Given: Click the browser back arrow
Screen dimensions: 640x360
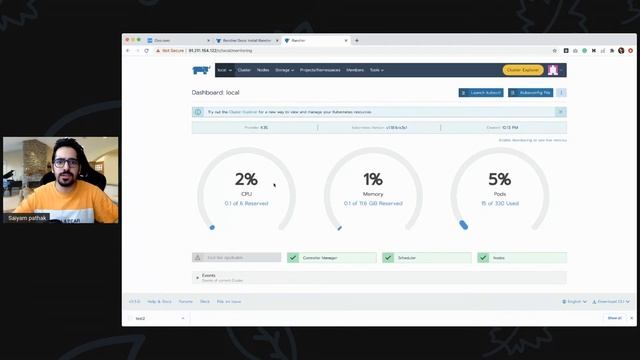Looking at the screenshot, I should [x=128, y=51].
